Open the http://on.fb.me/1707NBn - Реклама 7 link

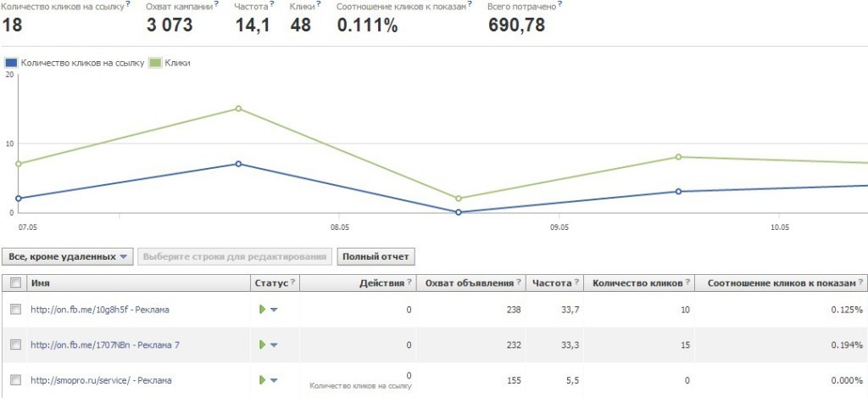point(105,345)
